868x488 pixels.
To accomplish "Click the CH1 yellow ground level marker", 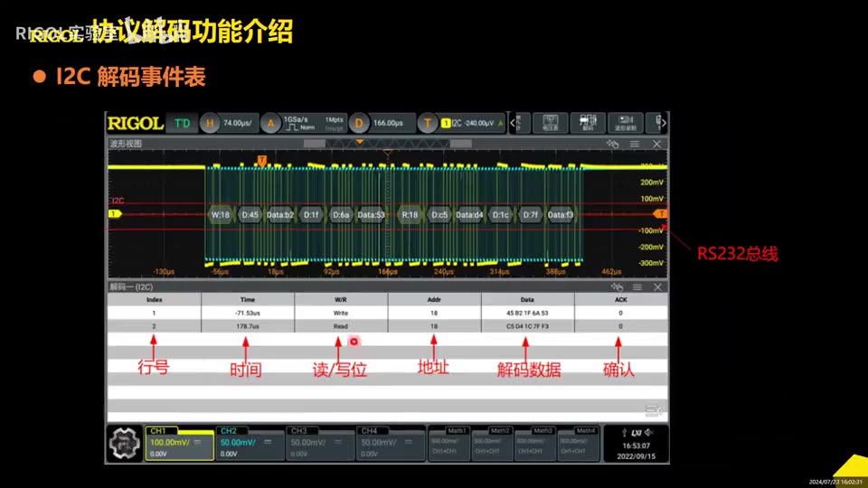I will tap(115, 213).
